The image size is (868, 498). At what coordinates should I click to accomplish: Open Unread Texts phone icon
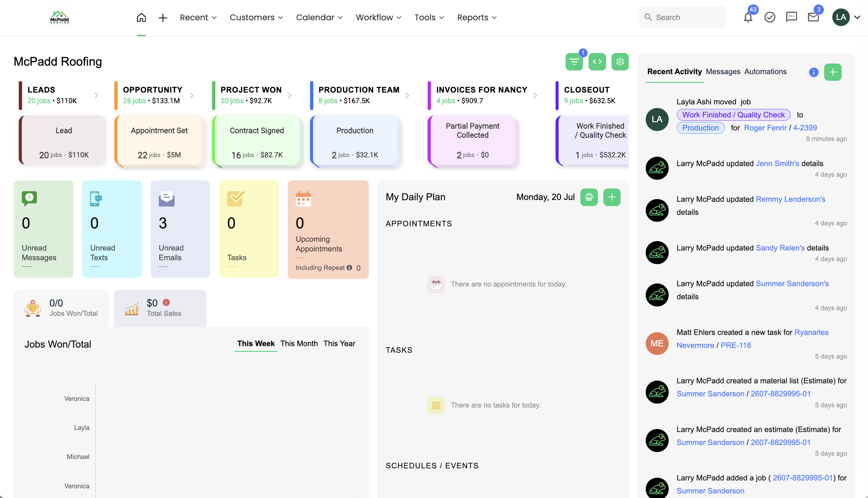[96, 199]
